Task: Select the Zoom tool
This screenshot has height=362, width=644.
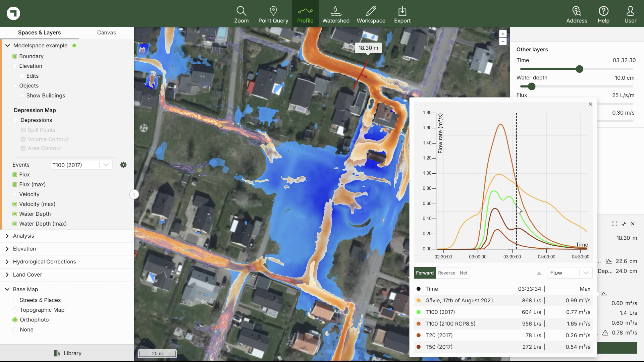Action: [x=241, y=14]
